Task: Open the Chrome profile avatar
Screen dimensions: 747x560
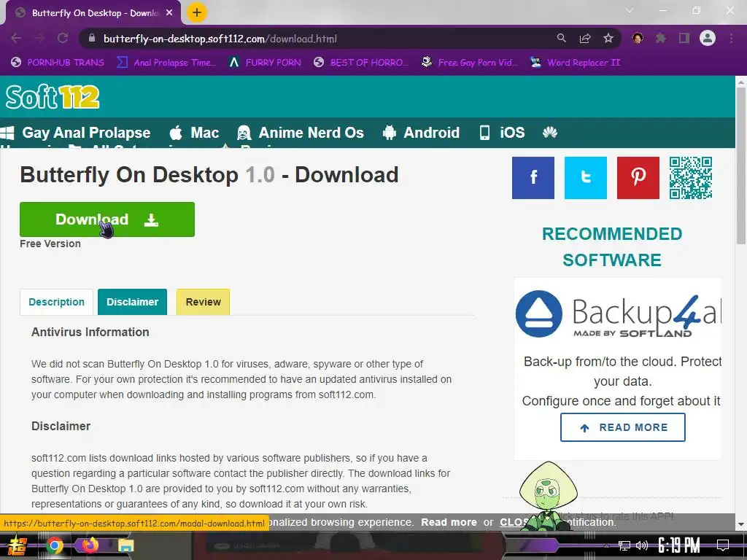Action: click(708, 38)
